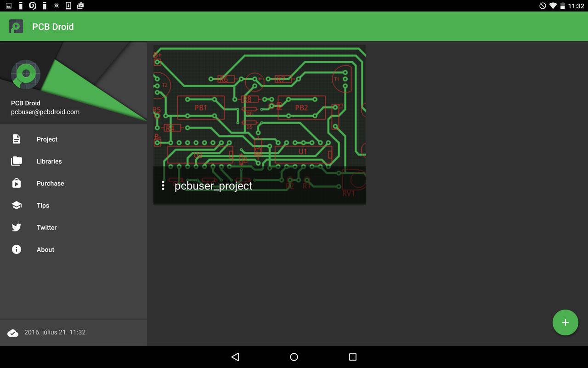Tap the battery status bar icon
Screen dimensions: 588x368
(x=562, y=6)
